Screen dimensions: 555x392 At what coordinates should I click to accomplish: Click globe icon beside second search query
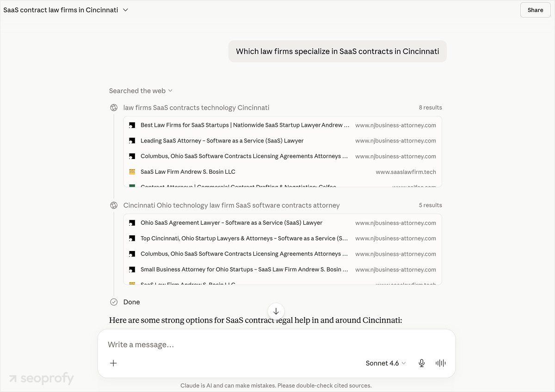114,205
